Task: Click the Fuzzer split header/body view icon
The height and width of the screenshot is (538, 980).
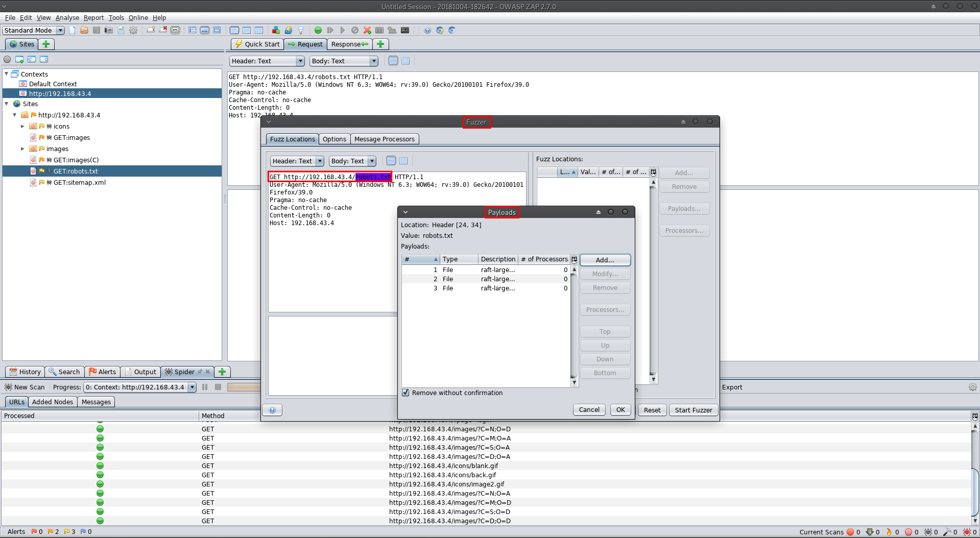Action: coord(403,161)
